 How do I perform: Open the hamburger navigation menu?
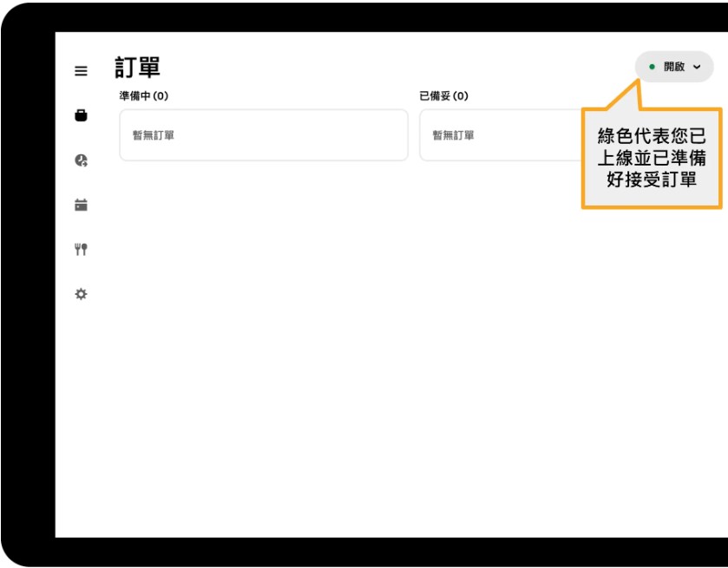(81, 71)
